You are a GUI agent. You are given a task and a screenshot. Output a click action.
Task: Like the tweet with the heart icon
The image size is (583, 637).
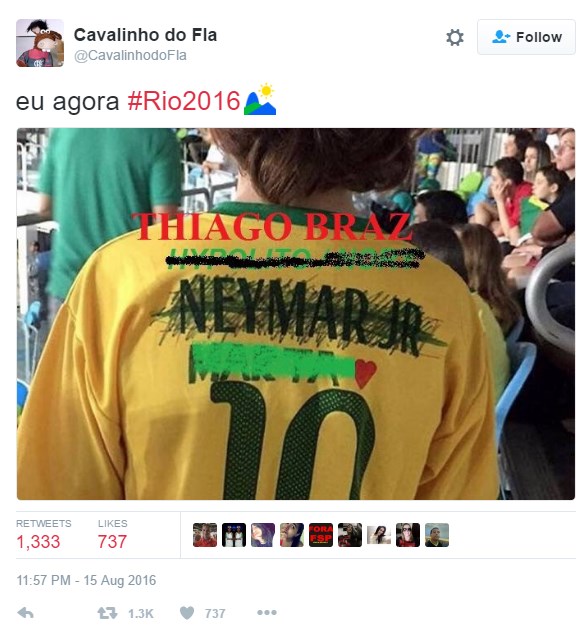point(187,613)
